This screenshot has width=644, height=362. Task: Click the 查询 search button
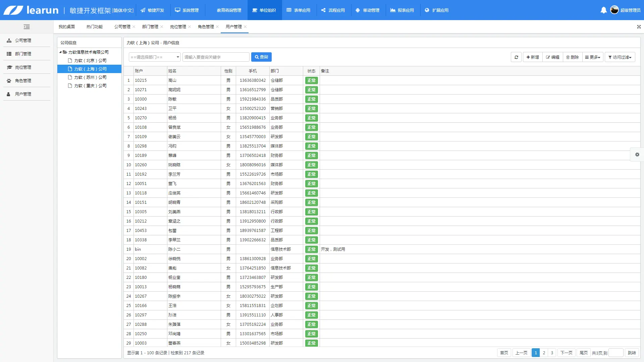click(x=261, y=57)
